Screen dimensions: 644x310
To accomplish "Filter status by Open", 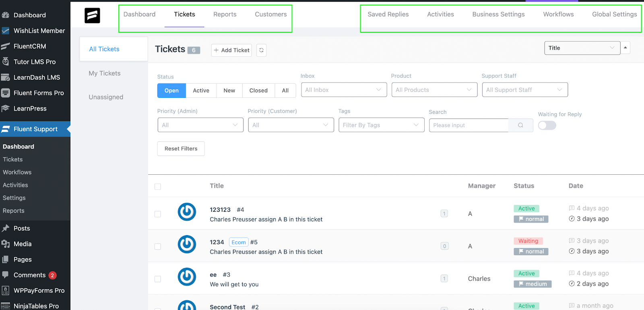I will (171, 91).
